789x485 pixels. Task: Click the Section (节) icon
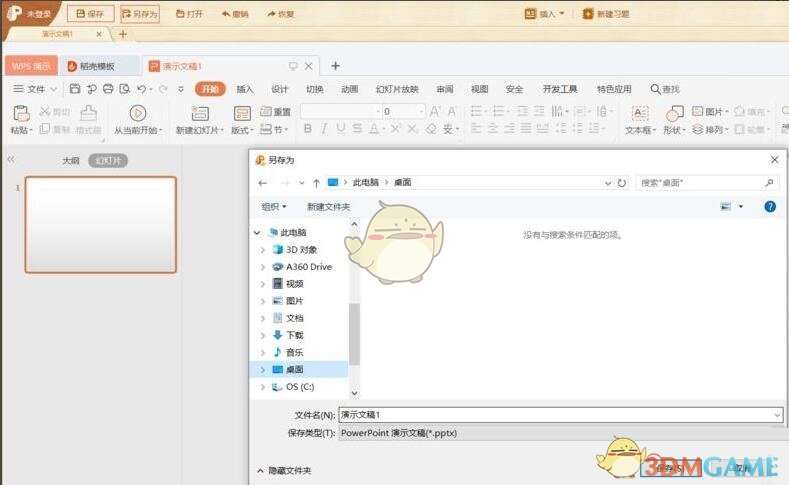click(266, 129)
